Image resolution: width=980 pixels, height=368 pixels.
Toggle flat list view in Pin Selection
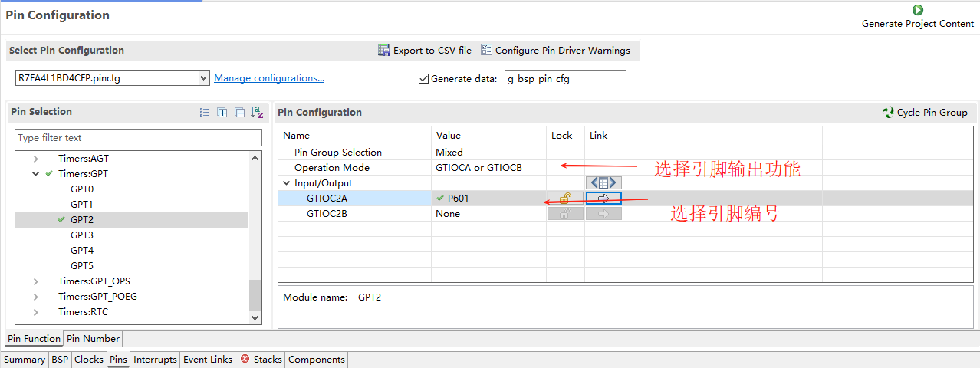204,112
